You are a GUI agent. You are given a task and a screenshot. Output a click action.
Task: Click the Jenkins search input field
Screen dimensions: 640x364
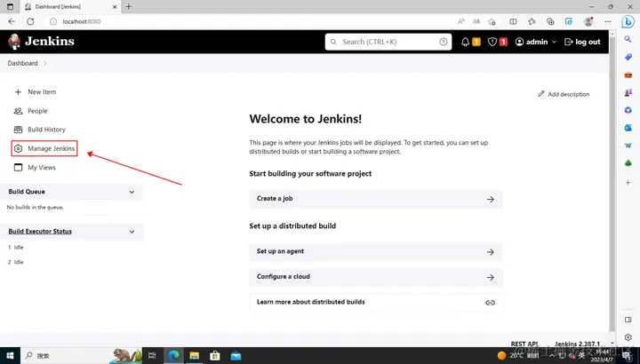[x=388, y=42]
